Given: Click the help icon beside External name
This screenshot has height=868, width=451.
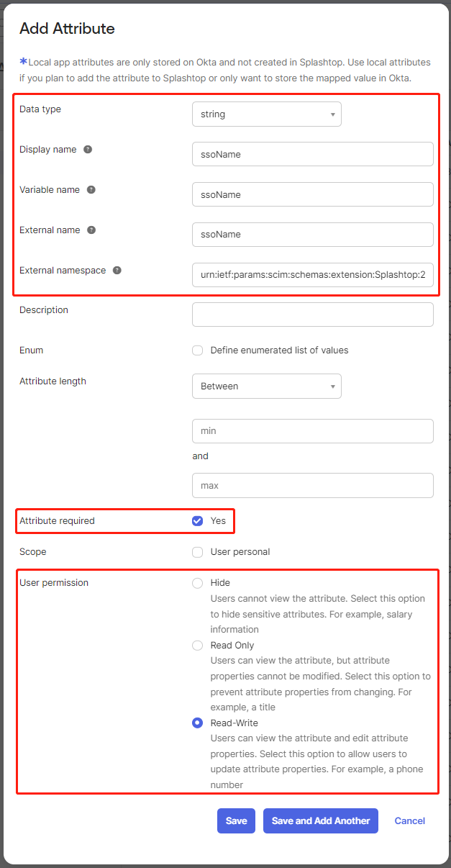Looking at the screenshot, I should (91, 230).
